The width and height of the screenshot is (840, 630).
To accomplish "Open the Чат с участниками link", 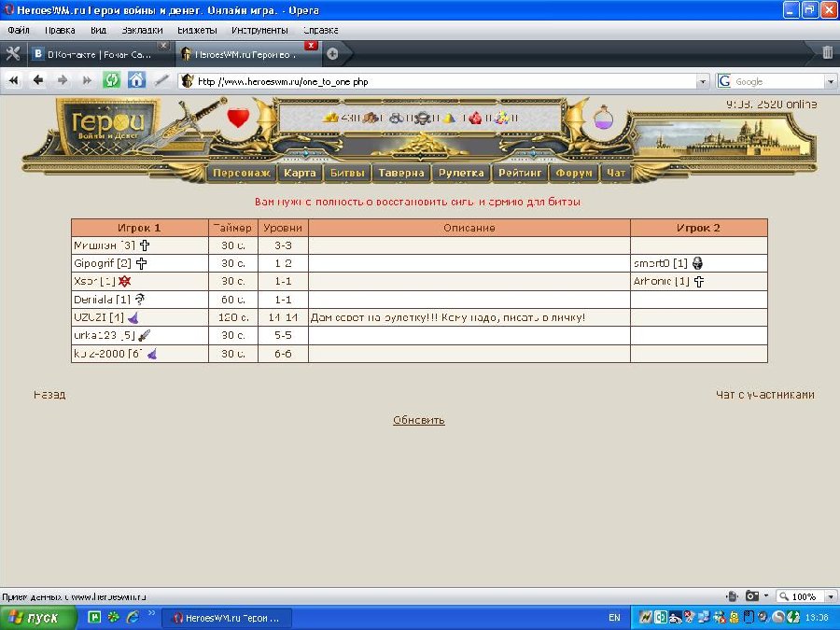I will [765, 396].
